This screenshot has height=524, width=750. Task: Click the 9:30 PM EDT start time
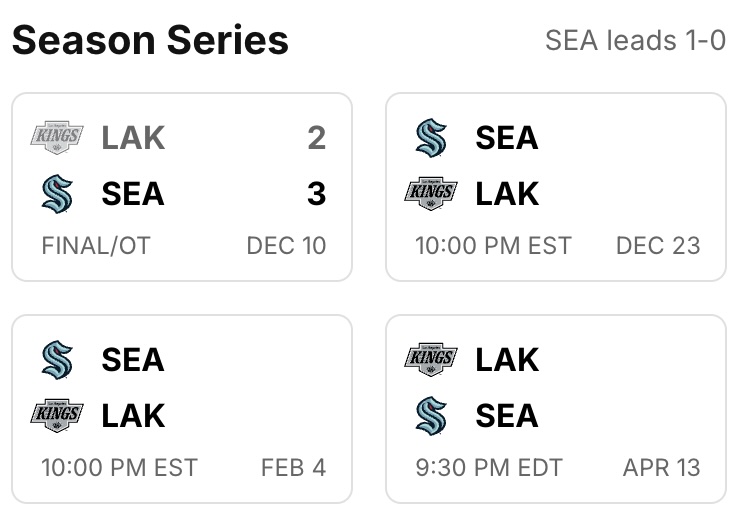point(489,467)
